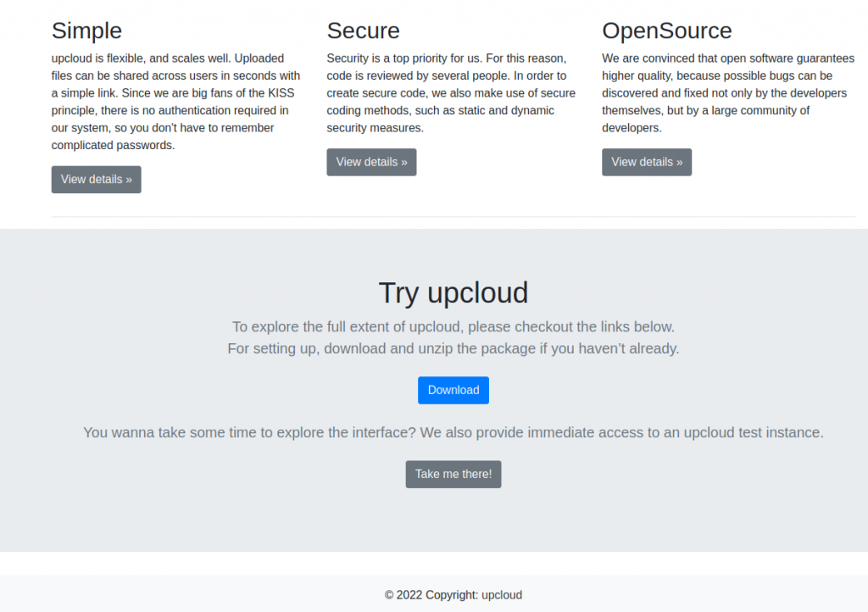Click View details under Simple
The width and height of the screenshot is (868, 612).
click(96, 180)
